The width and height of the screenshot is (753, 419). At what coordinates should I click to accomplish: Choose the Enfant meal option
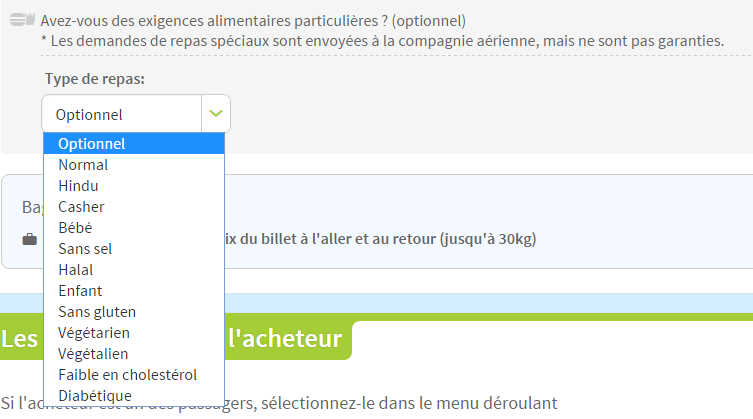coord(134,291)
